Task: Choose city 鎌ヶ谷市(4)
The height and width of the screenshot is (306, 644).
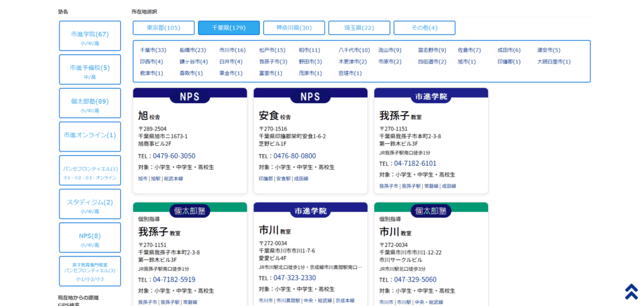Action: tap(194, 62)
